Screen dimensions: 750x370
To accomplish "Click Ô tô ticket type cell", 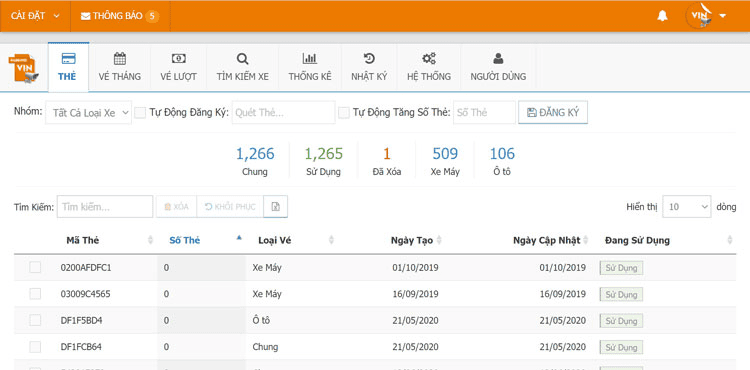I will pos(261,320).
